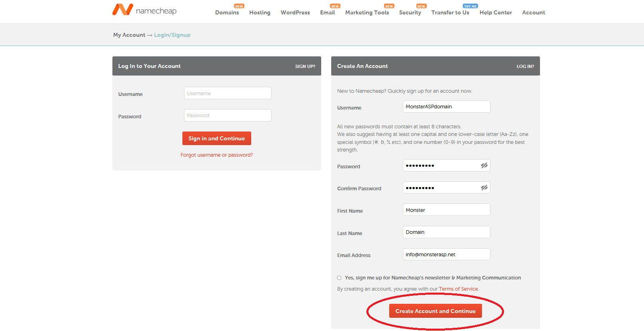Click the 'Log In to Your Account' heading
Image resolution: width=644 pixels, height=331 pixels.
pos(149,66)
